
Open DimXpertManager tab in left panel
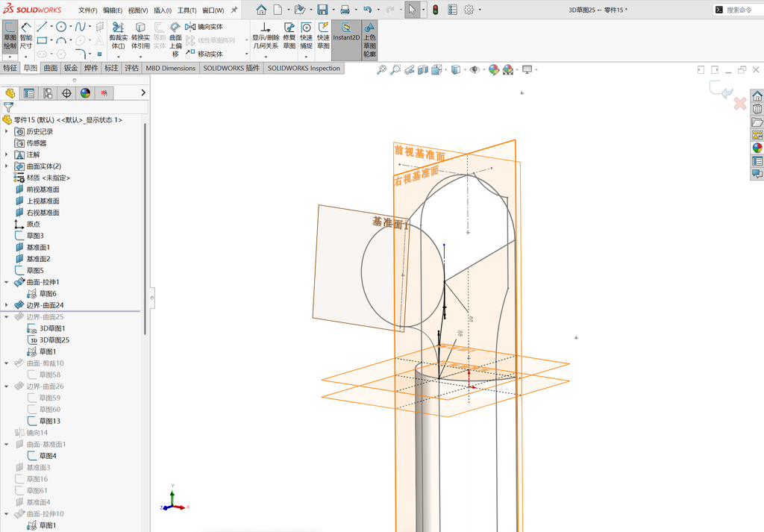[x=66, y=93]
